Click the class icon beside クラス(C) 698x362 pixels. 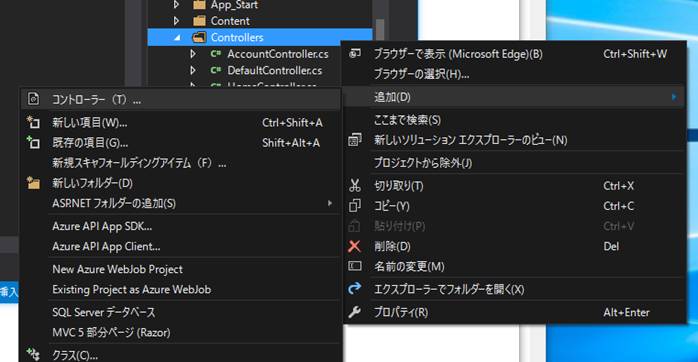click(x=33, y=354)
